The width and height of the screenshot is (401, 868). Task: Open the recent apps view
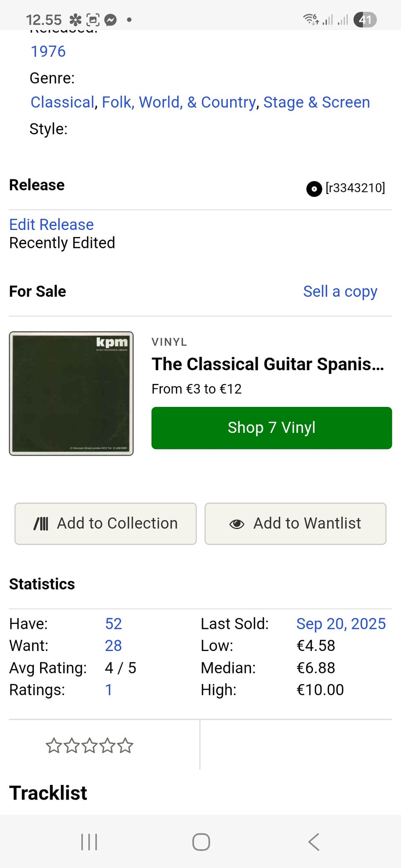[x=89, y=842]
